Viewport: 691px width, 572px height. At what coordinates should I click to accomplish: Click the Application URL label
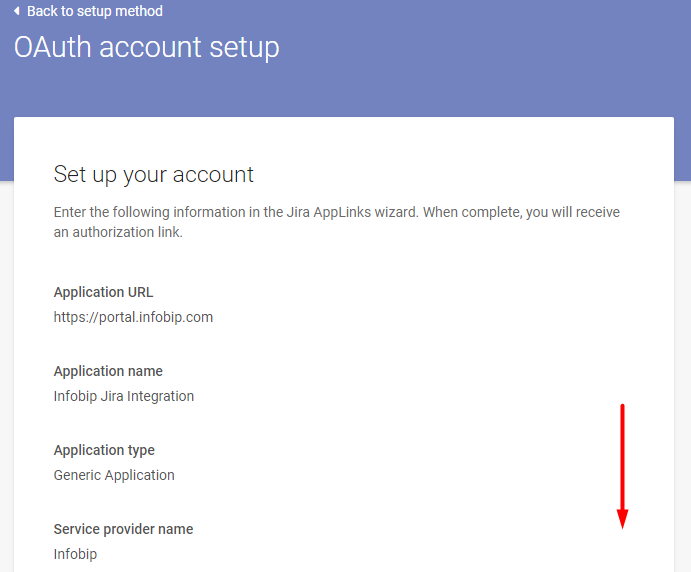click(x=104, y=292)
